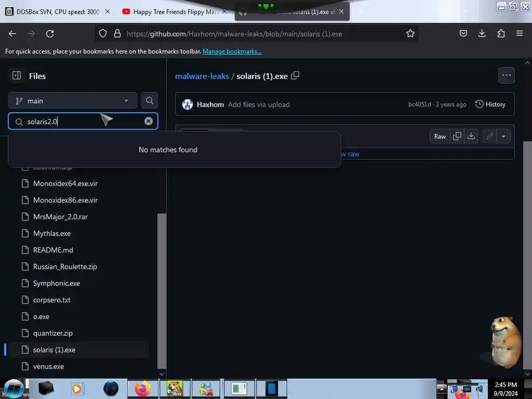Click the file filter input field

pyautogui.click(x=83, y=121)
